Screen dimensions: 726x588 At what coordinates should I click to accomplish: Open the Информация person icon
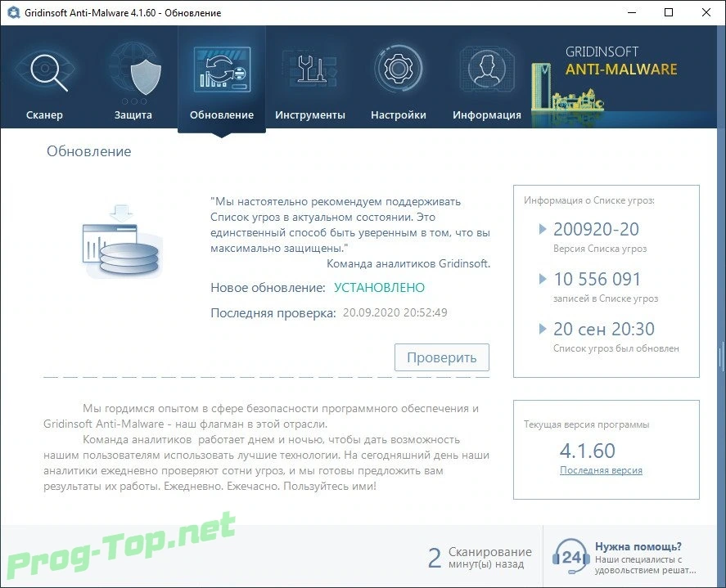click(487, 70)
